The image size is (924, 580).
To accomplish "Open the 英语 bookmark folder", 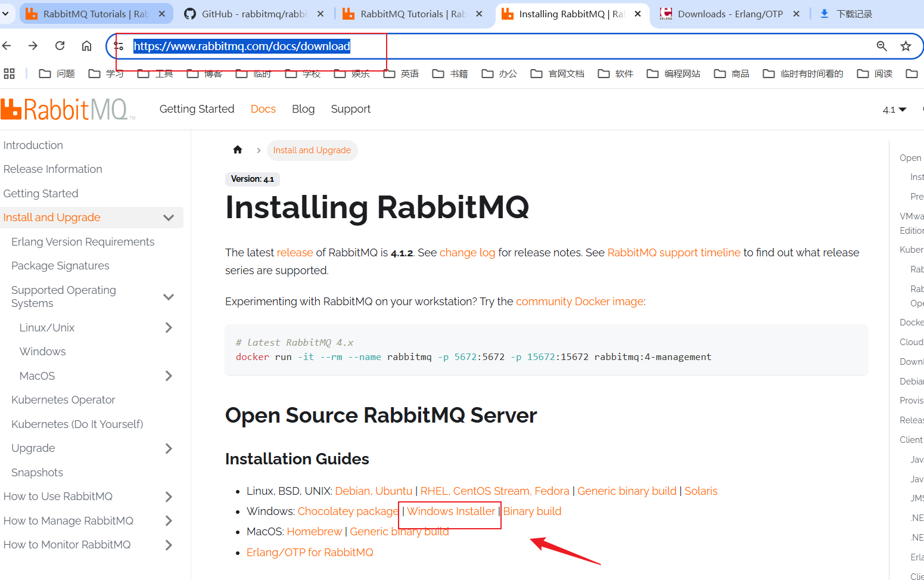I will (x=402, y=73).
